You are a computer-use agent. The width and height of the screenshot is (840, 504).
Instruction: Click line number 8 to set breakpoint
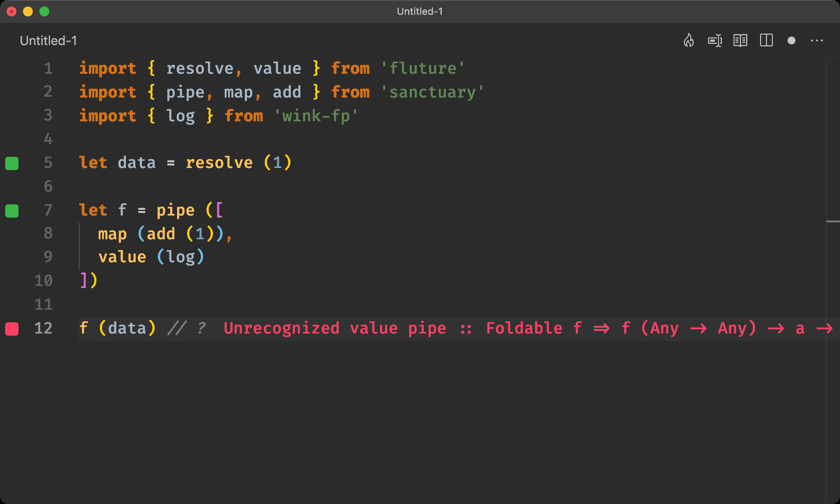(48, 233)
